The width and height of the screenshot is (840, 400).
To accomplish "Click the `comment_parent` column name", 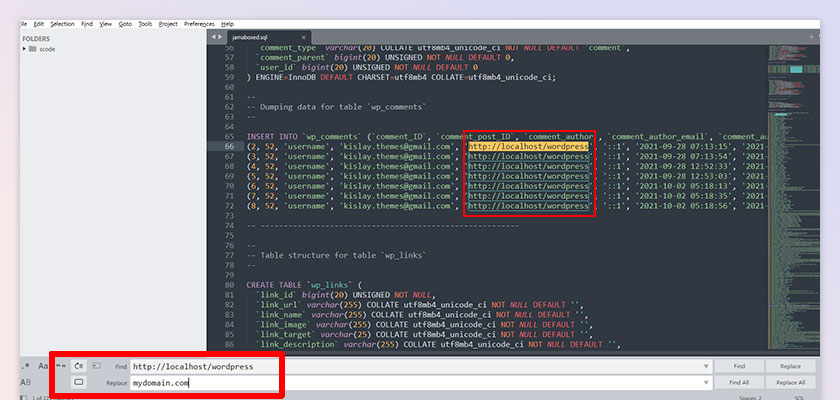I will point(292,57).
